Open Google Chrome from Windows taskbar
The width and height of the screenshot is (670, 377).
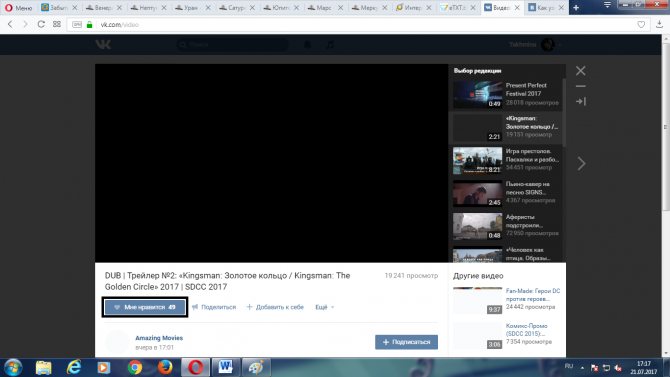point(135,367)
